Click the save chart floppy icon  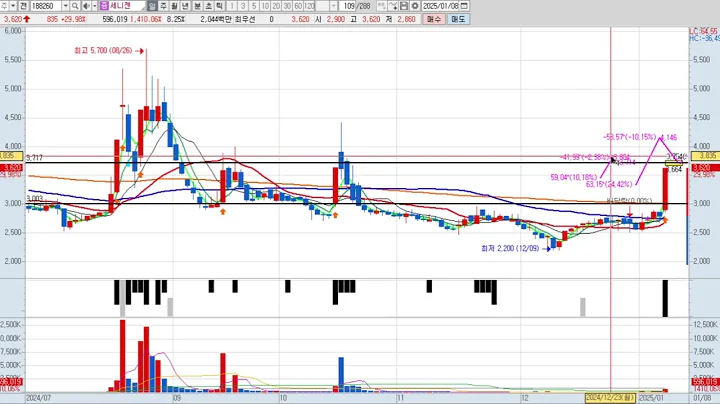404,6
